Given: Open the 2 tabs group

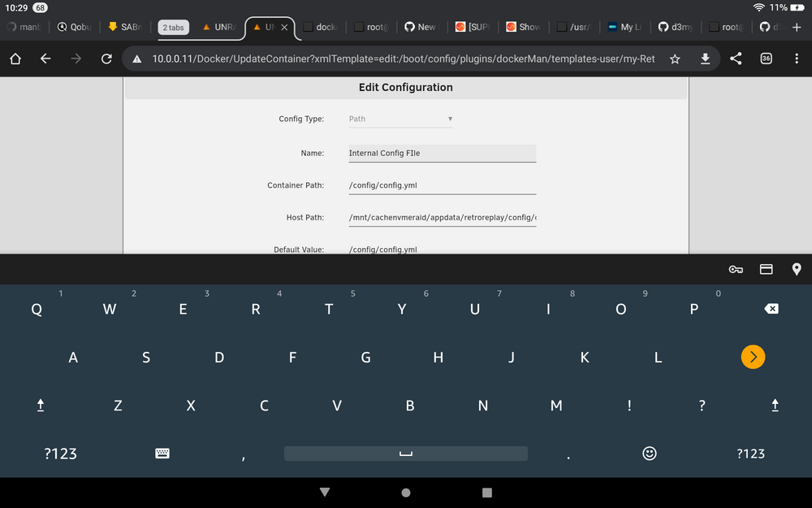Looking at the screenshot, I should click(x=173, y=28).
